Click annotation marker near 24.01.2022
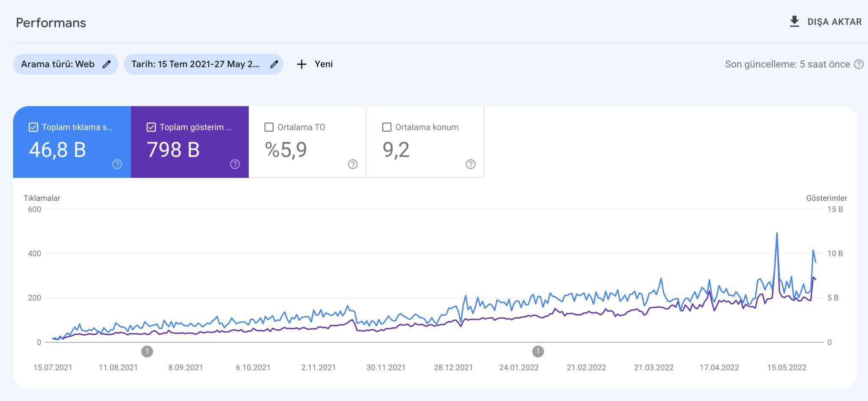 pyautogui.click(x=538, y=351)
